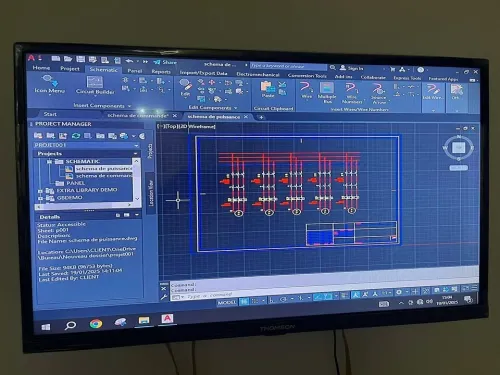Add a new drawing tab with plus
This screenshot has height=375, width=500.
point(261,117)
